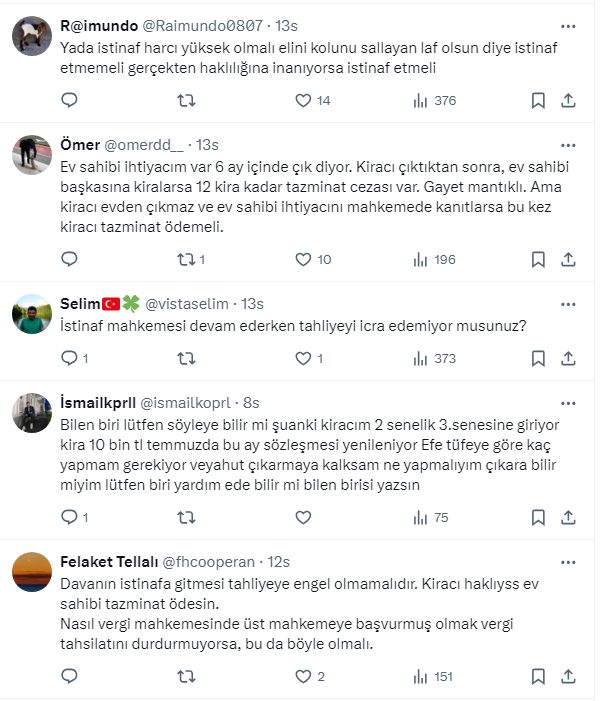This screenshot has height=701, width=605.
Task: Open more options for R@imundo's tweet
Action: click(568, 26)
